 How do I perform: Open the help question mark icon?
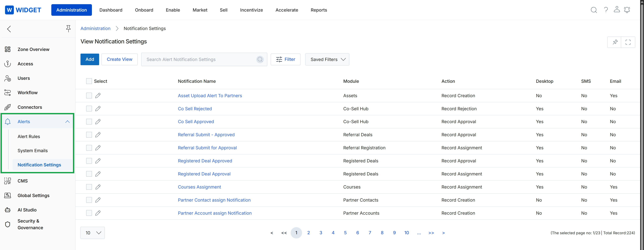click(x=606, y=10)
